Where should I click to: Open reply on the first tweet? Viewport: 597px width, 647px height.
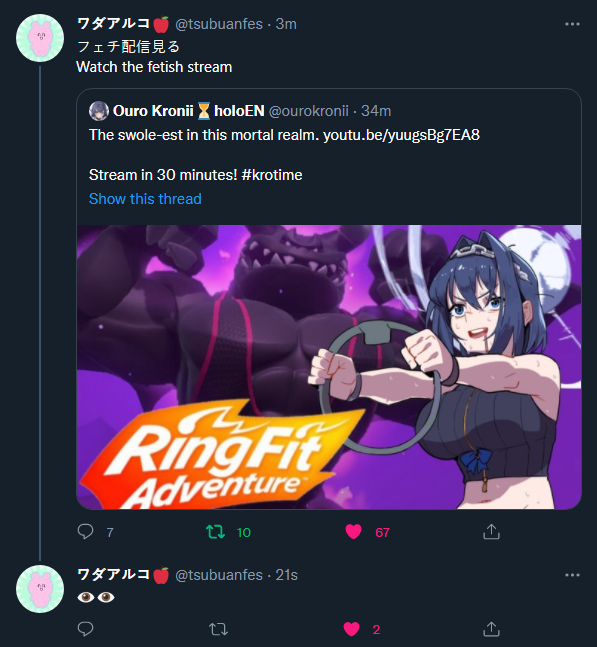pyautogui.click(x=85, y=532)
